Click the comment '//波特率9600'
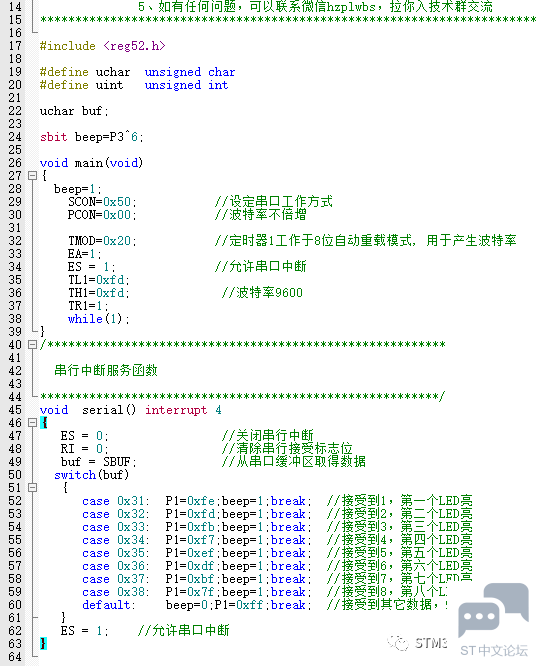The image size is (537, 666). 262,293
